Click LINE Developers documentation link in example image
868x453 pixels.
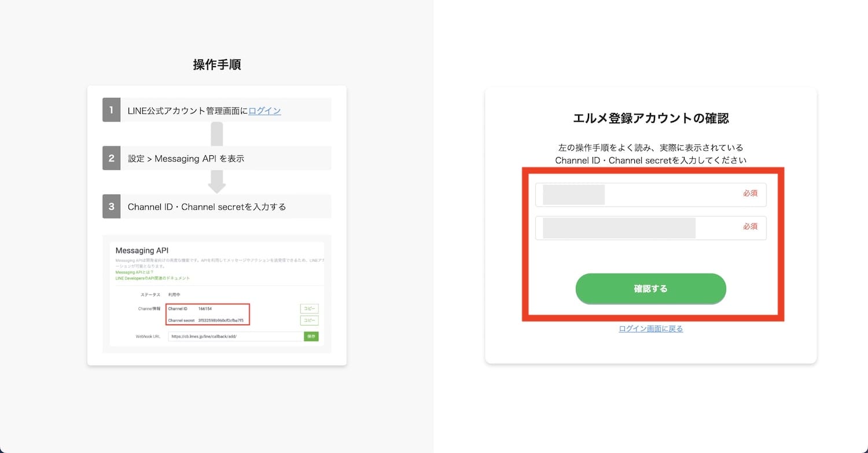(152, 278)
